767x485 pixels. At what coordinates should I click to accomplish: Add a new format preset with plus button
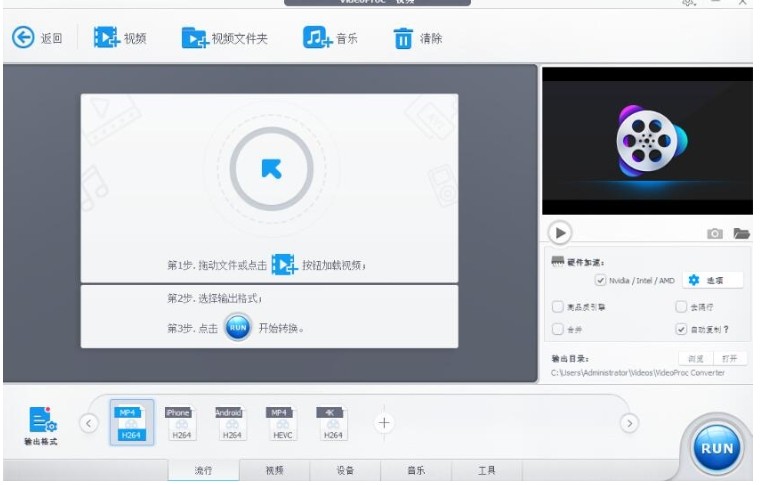tap(383, 423)
